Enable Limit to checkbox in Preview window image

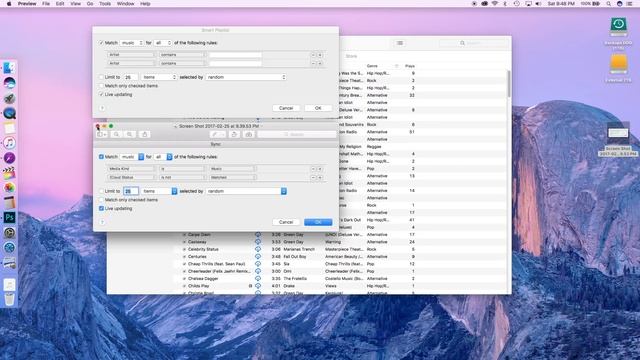pos(101,191)
